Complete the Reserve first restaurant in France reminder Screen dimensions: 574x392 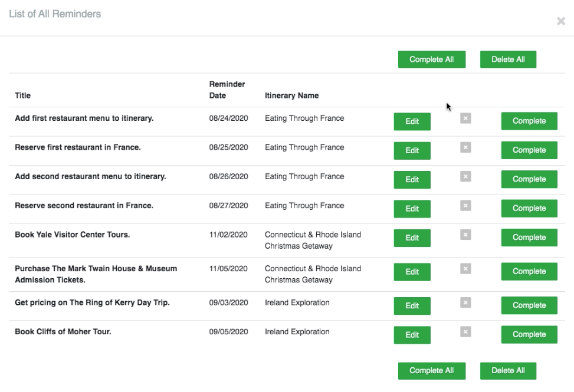pos(529,150)
